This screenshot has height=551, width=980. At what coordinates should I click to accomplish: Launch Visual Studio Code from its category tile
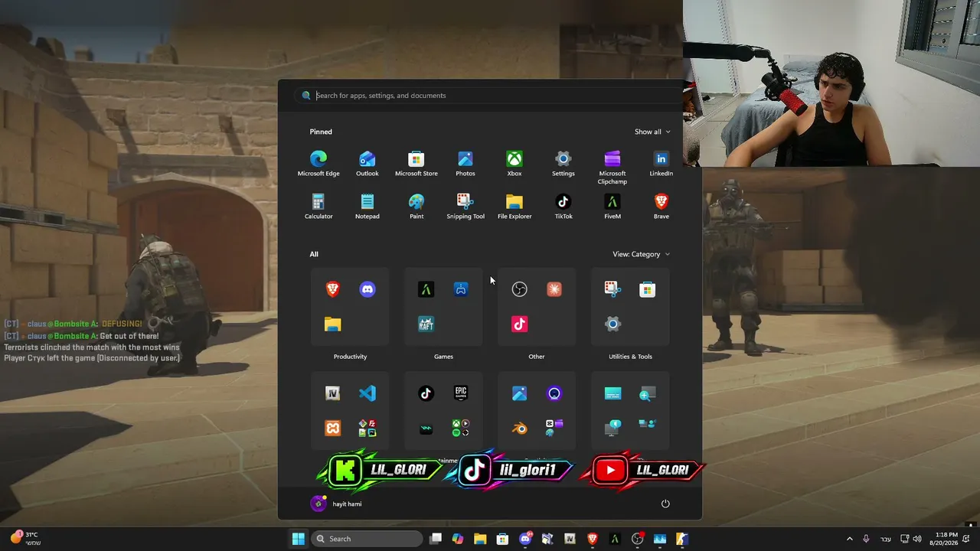pyautogui.click(x=367, y=393)
